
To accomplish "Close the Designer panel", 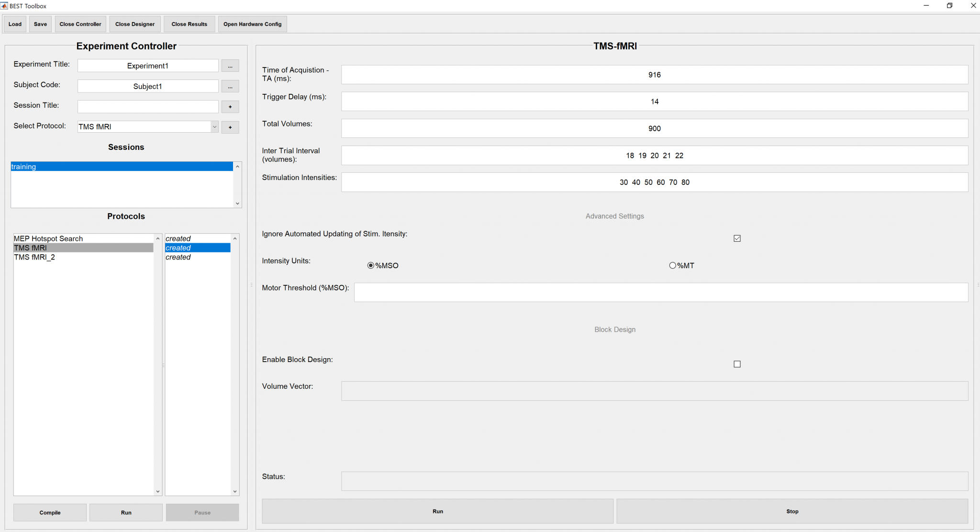I will 135,24.
